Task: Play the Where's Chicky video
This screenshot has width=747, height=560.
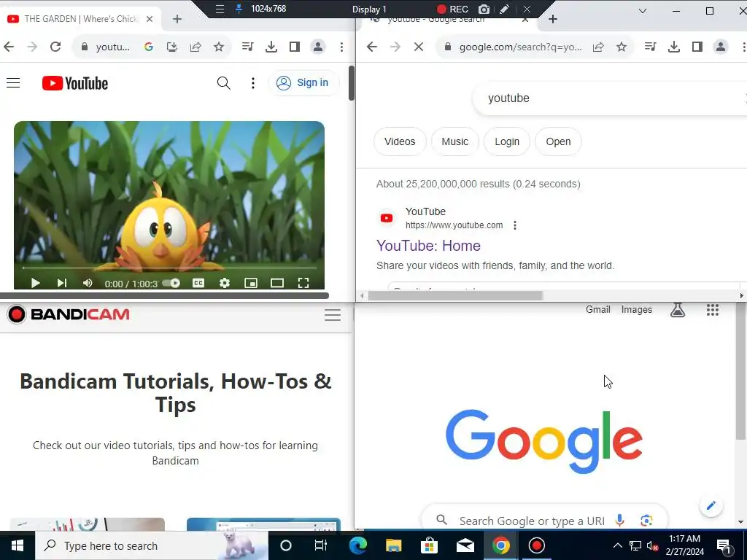Action: pyautogui.click(x=35, y=284)
